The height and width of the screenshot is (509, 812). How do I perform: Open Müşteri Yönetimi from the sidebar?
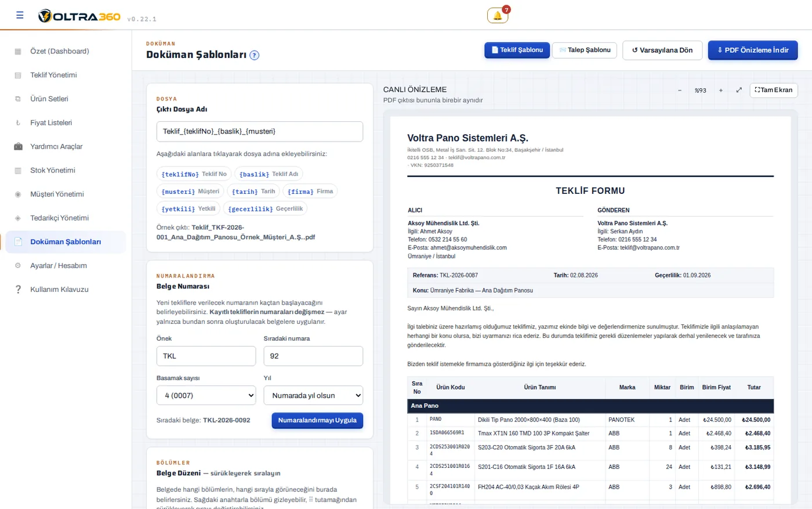(66, 194)
